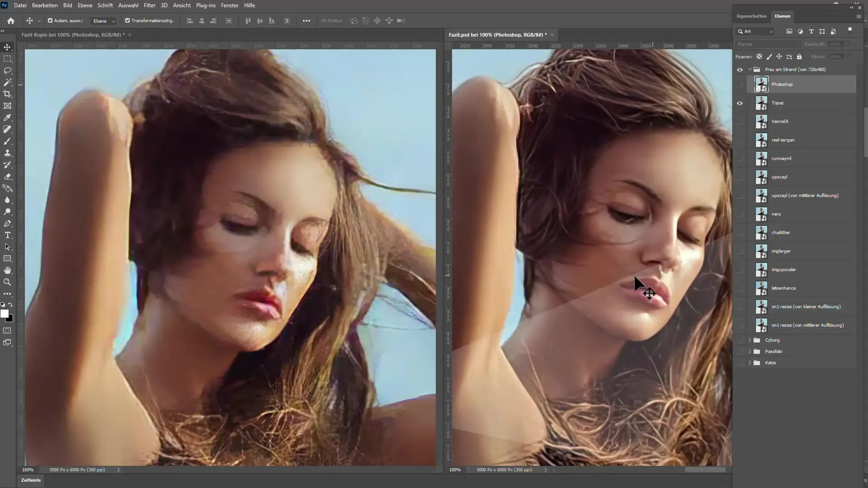Click the Fazit.psd document tab

(498, 34)
